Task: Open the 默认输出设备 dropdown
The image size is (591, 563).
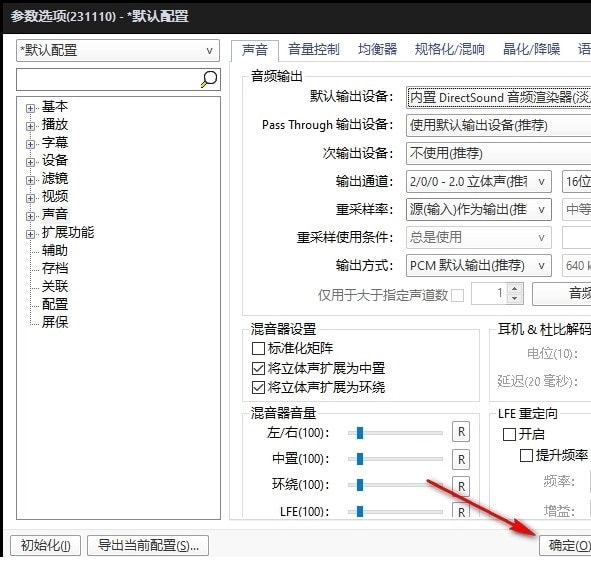Action: coord(498,98)
